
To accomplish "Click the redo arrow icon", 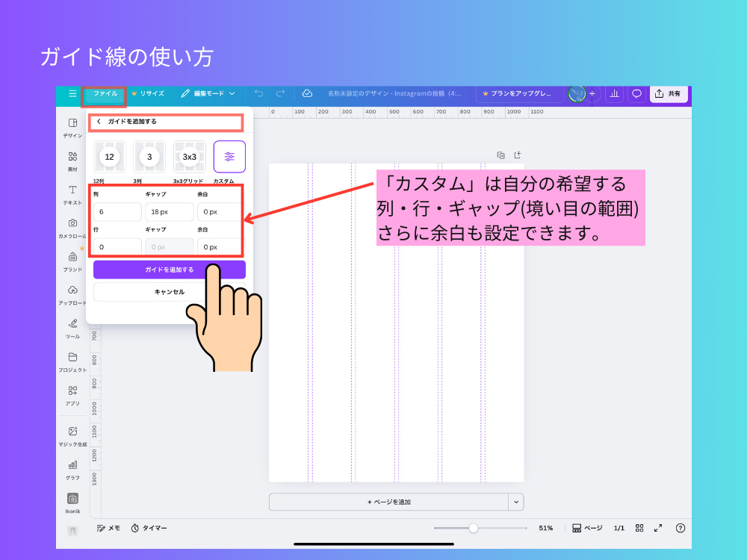I will [280, 94].
